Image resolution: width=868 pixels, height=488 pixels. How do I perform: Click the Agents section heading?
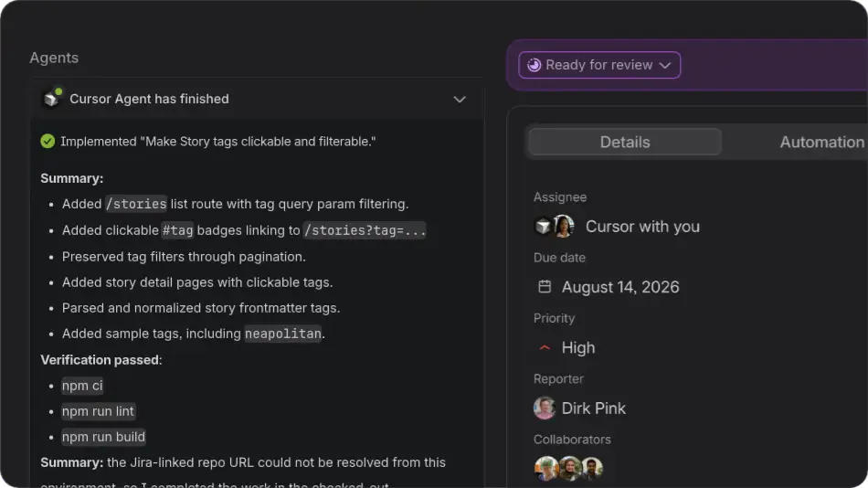[54, 58]
